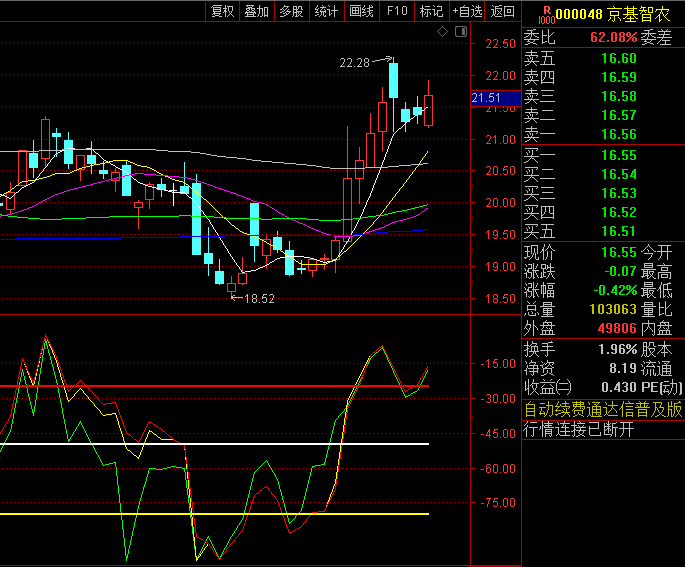Click the 涨幅 -0.42% value
Viewport: 685px width, 567px height.
(615, 290)
